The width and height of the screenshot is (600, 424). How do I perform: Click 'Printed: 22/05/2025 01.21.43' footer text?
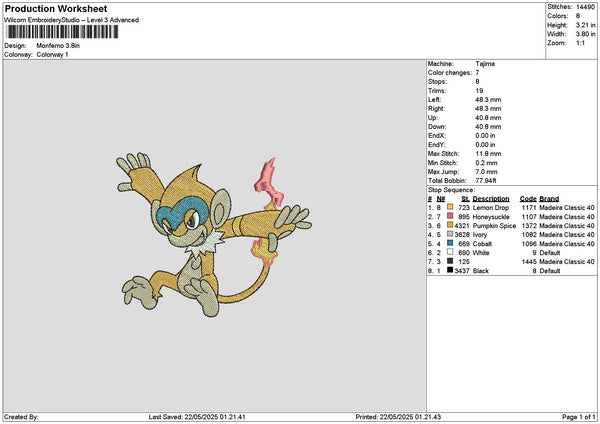click(x=398, y=417)
